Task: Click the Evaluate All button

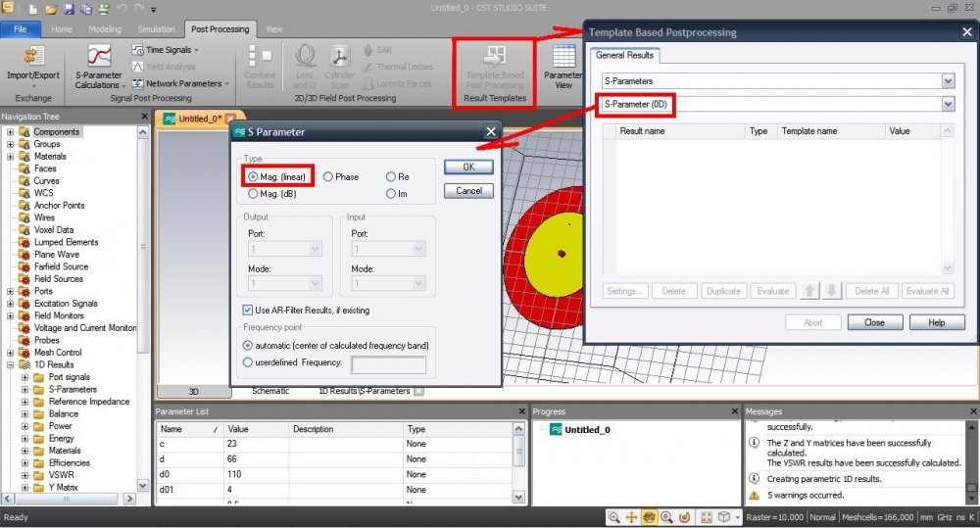Action: (927, 291)
